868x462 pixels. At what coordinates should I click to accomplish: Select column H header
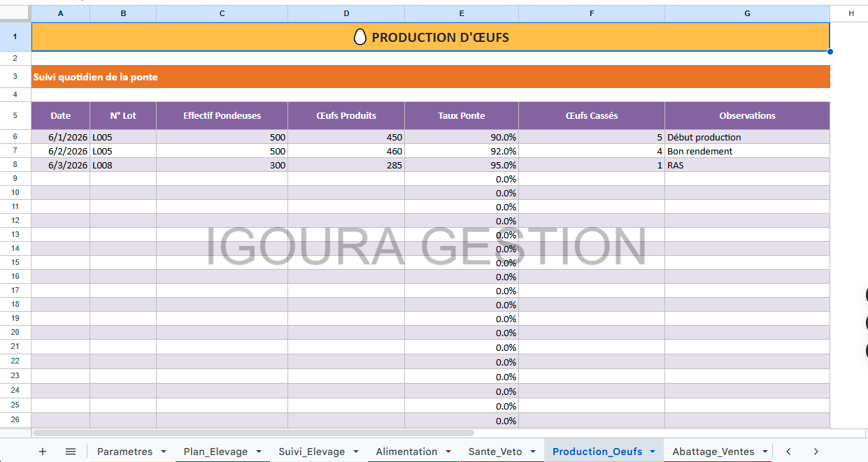point(851,13)
